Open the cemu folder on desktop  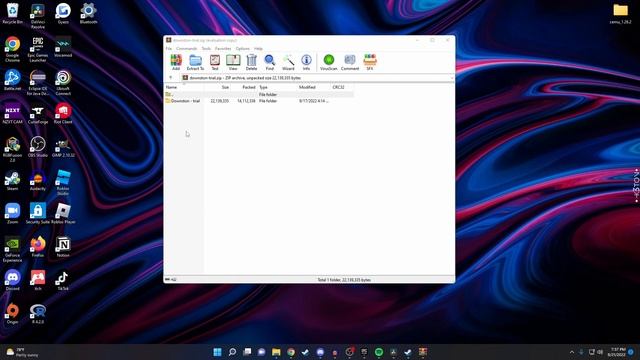coord(620,13)
